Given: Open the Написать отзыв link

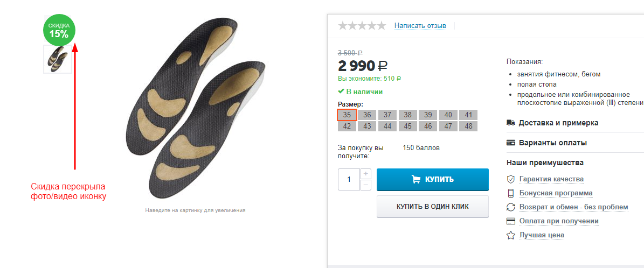Looking at the screenshot, I should coord(420,25).
